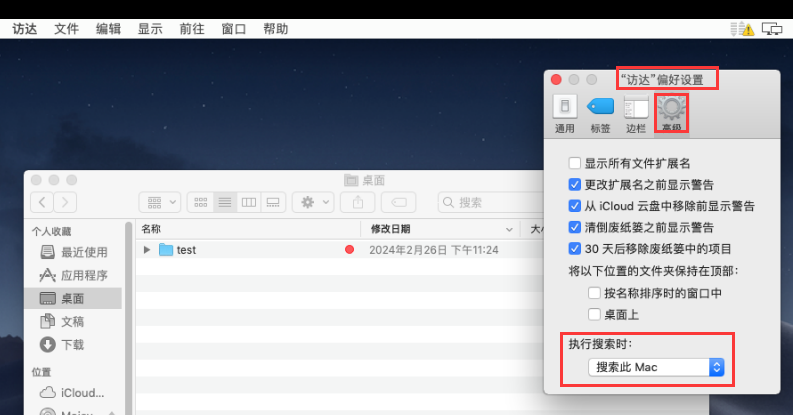The image size is (793, 415).
Task: Open the 高级 gear preferences tab
Action: pos(672,113)
